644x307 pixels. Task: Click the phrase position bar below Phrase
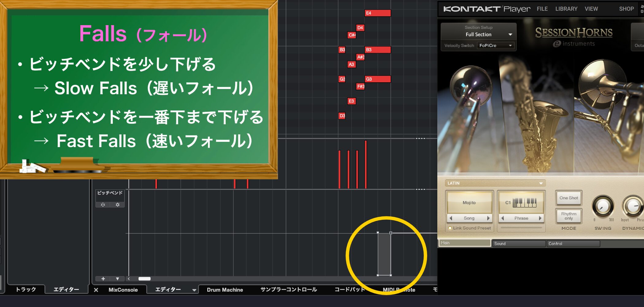coord(521,228)
